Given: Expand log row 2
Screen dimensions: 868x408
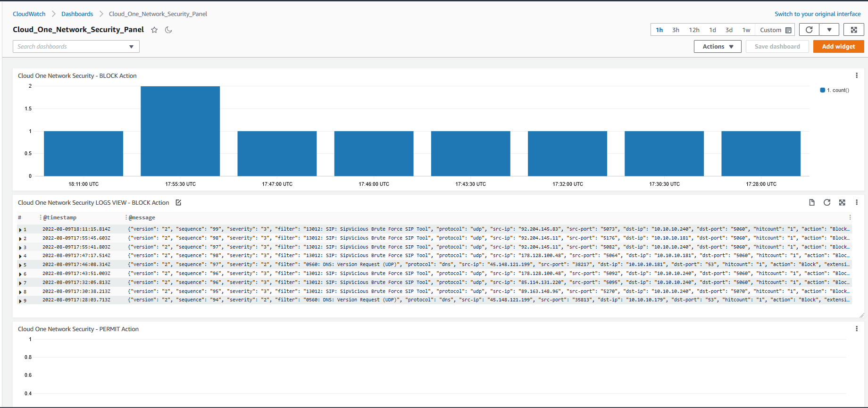Looking at the screenshot, I should pyautogui.click(x=20, y=239).
